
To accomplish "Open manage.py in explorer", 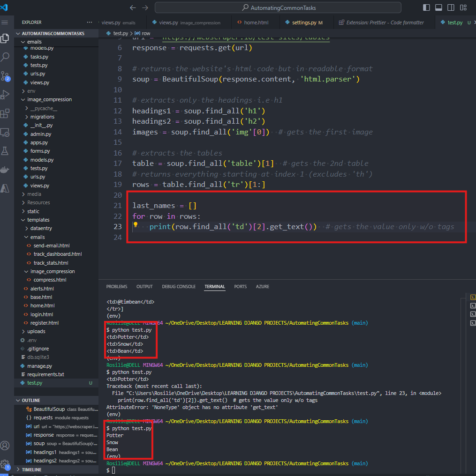I will [x=57, y=366].
